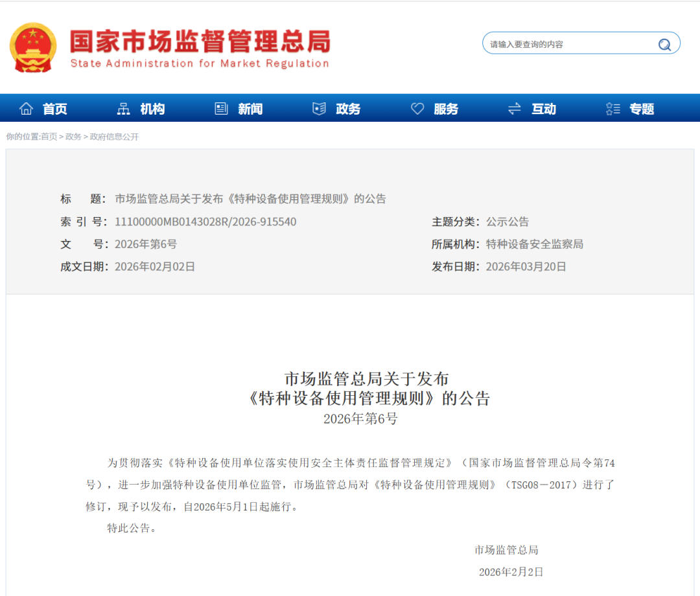Click the closing date 2026年2月2日
This screenshot has width=700, height=596.
511,572
